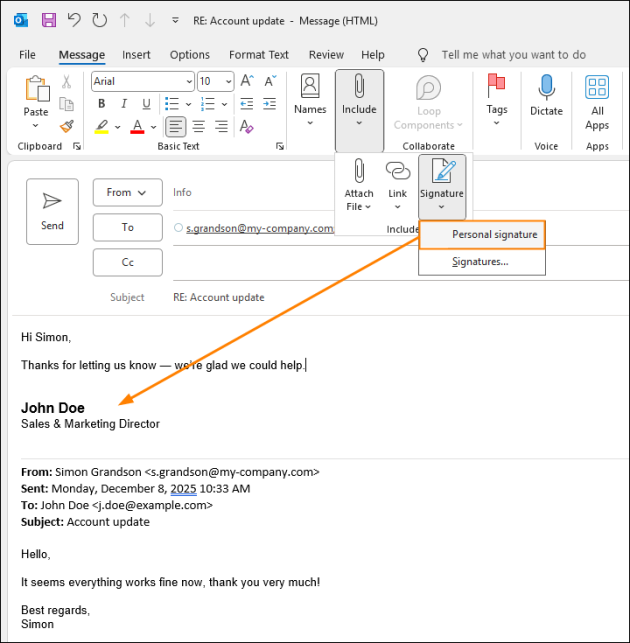The width and height of the screenshot is (630, 643).
Task: Click the Cc recipients button
Action: point(128,262)
